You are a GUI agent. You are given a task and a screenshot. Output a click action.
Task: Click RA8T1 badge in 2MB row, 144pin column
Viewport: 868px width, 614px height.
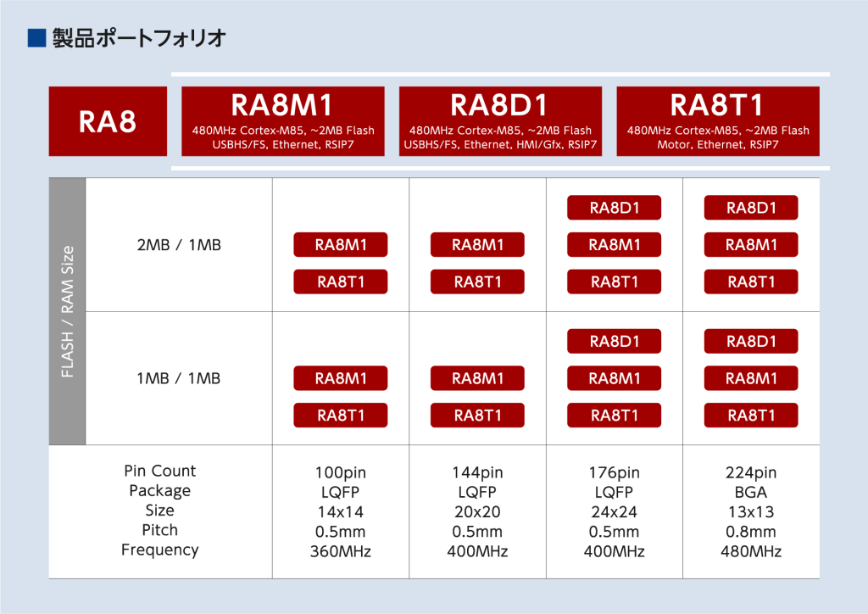click(477, 282)
